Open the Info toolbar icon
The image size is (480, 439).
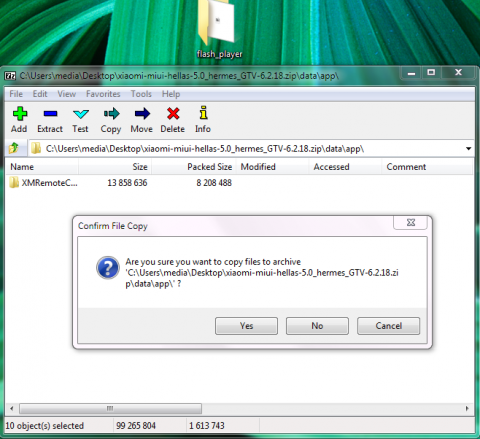pyautogui.click(x=203, y=113)
